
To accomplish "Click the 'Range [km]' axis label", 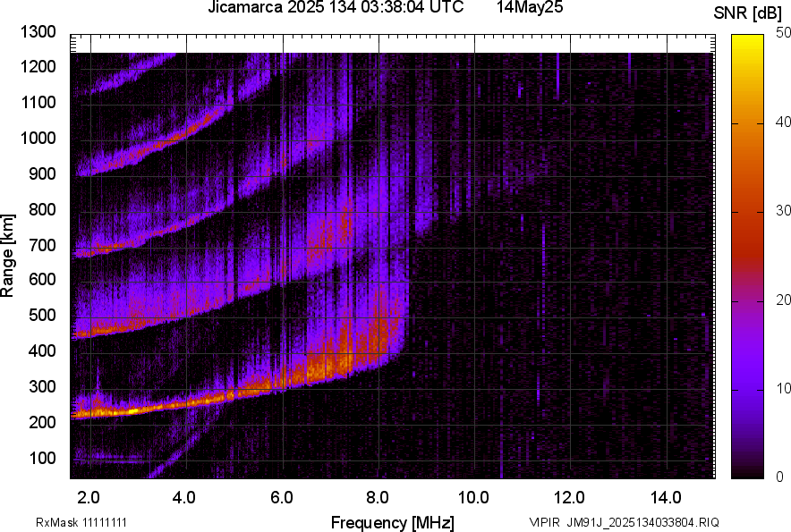I will click(7, 256).
